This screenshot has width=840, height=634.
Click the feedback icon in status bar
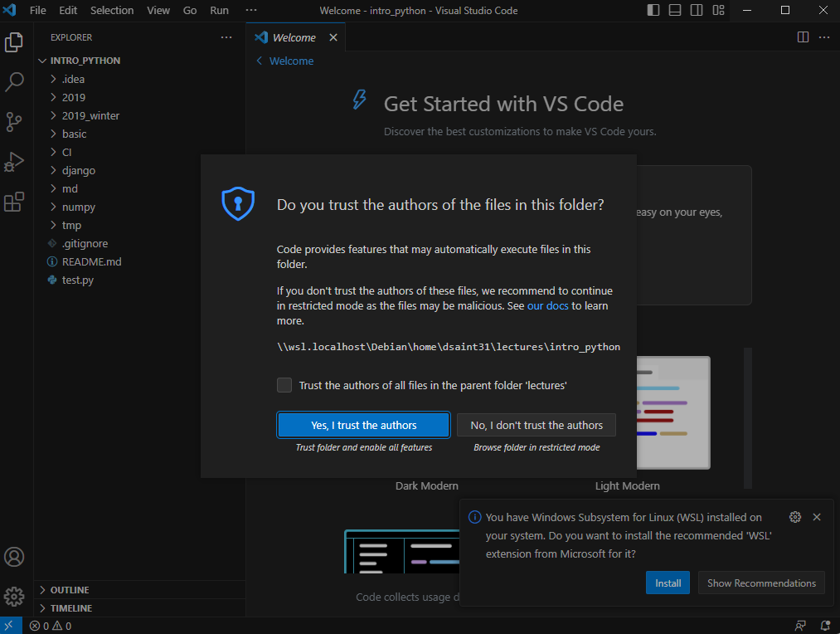coord(800,626)
